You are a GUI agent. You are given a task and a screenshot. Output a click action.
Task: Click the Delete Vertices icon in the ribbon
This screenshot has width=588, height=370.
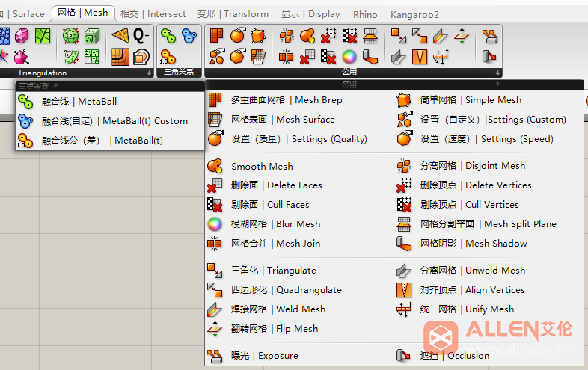point(328,36)
